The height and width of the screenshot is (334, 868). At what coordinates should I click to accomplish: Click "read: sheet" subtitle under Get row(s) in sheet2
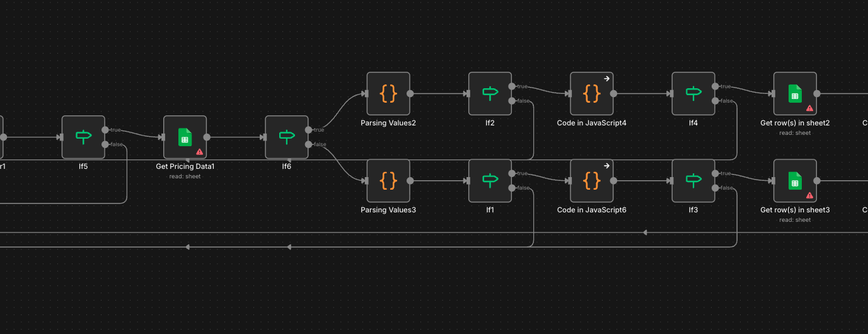795,133
